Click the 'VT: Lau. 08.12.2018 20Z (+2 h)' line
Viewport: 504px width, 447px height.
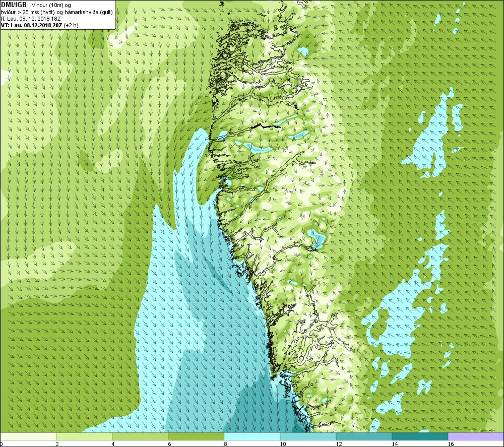(x=39, y=25)
